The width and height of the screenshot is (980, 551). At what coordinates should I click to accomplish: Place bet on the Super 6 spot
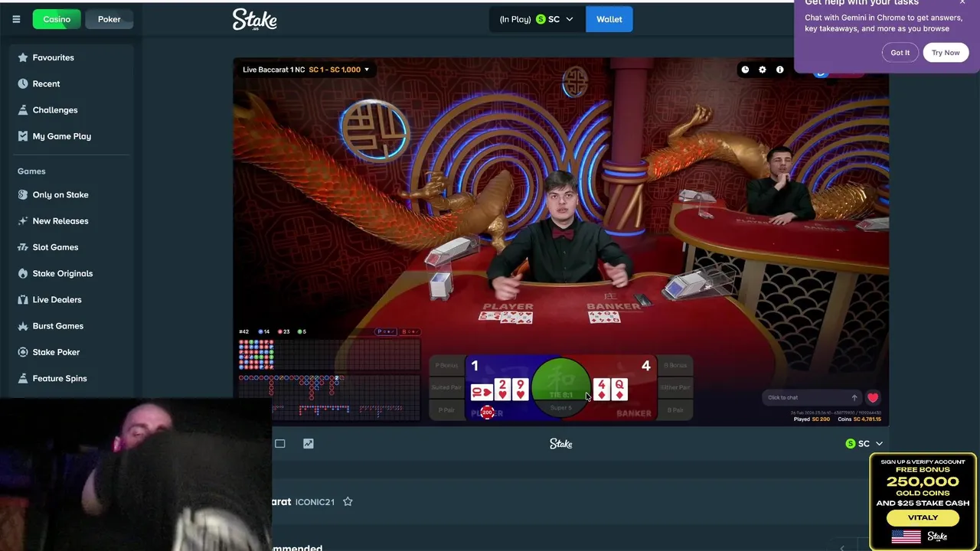click(x=561, y=408)
